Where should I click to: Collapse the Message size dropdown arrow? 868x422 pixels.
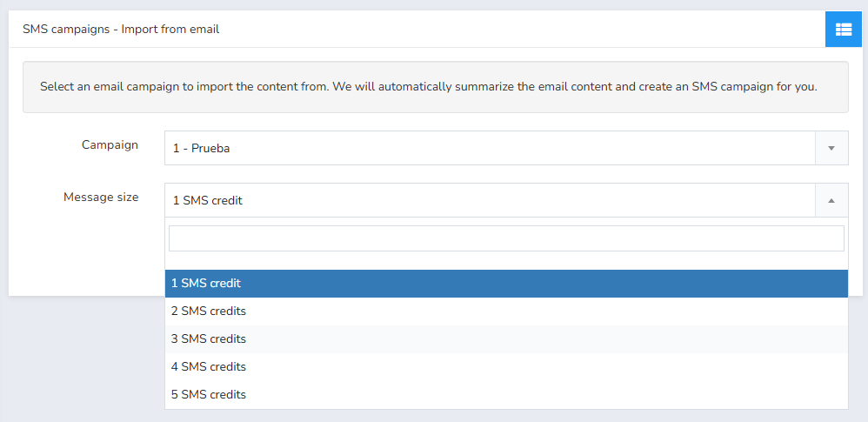pos(831,200)
